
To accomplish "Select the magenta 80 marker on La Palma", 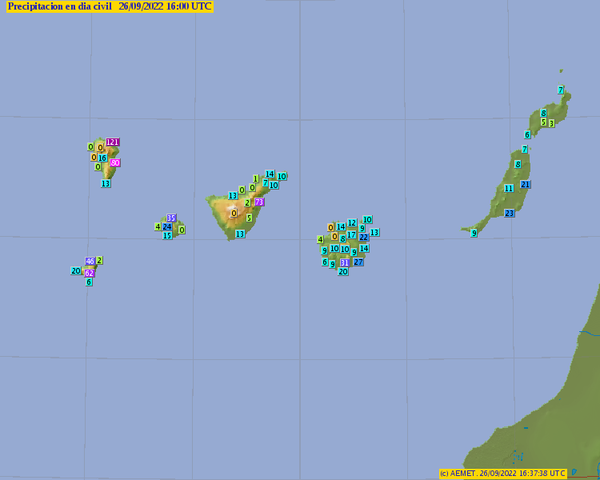I will coord(115,163).
